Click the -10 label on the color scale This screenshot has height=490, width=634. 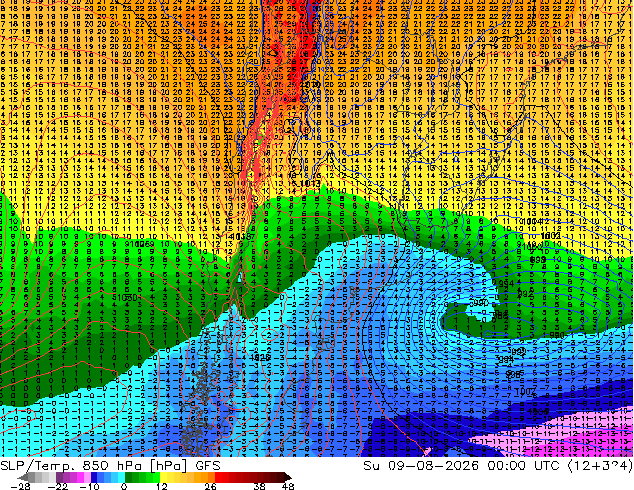tap(89, 486)
